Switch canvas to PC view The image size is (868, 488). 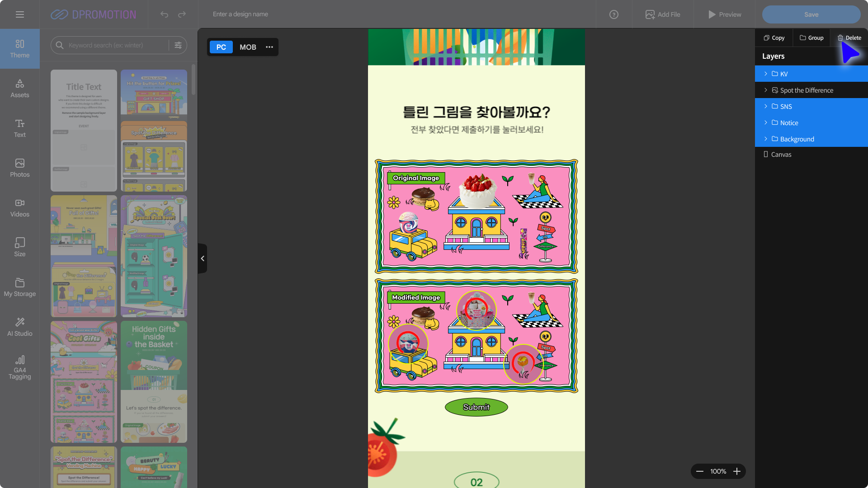(x=221, y=47)
